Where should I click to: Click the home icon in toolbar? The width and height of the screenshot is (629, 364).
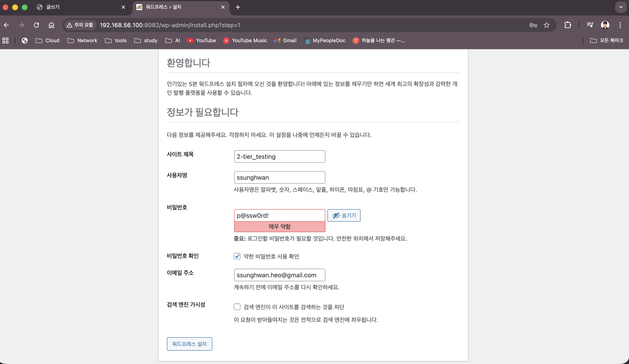(x=51, y=25)
